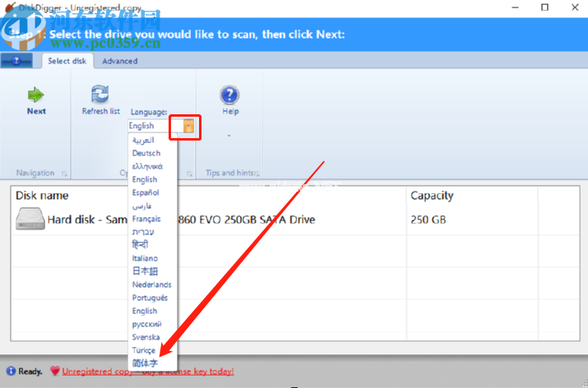Viewport: 588px width, 388px height.
Task: Click the blue info icon in status bar
Action: point(10,371)
